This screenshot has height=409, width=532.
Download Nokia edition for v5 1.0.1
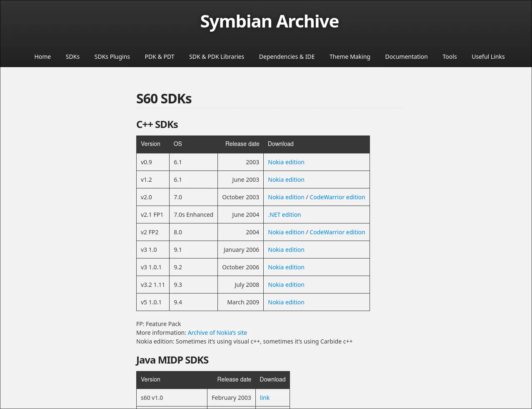pos(286,302)
